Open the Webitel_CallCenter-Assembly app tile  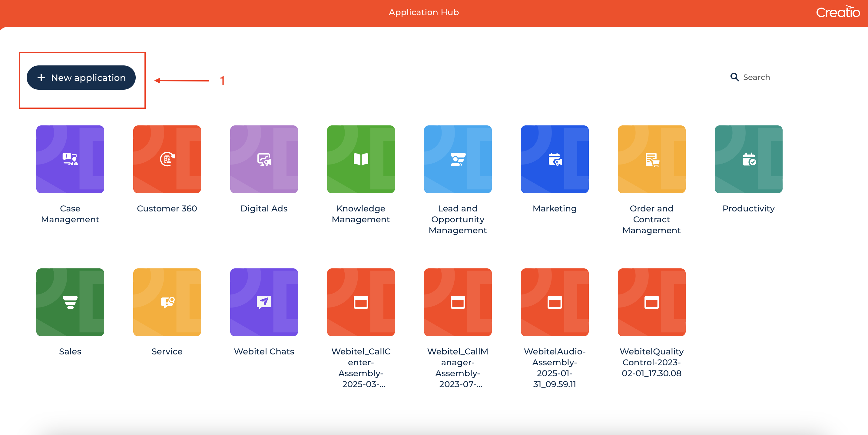361,302
